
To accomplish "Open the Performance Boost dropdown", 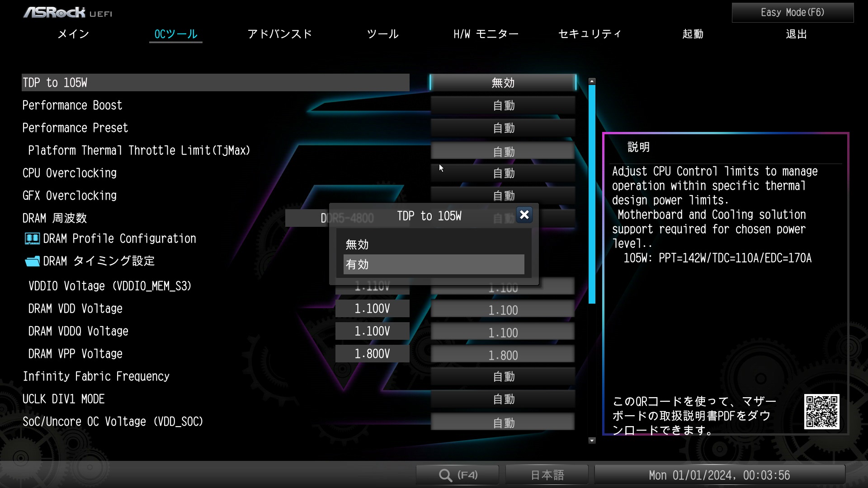I will point(503,105).
